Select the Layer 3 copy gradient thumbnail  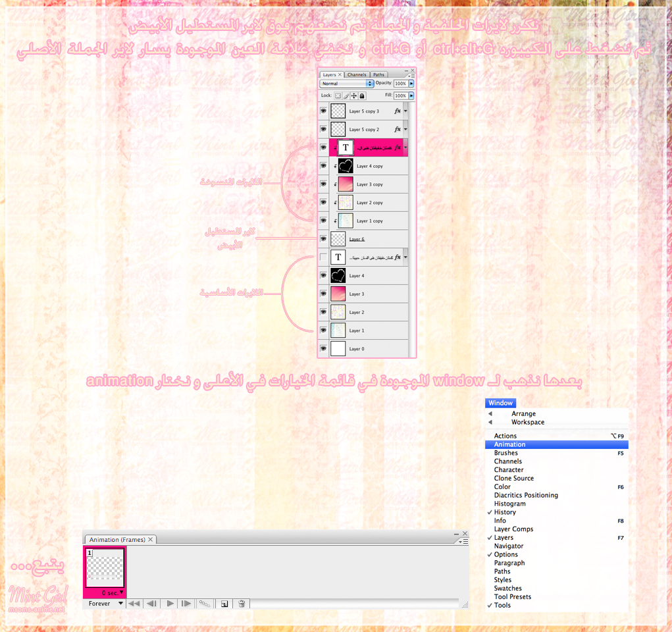(x=346, y=184)
